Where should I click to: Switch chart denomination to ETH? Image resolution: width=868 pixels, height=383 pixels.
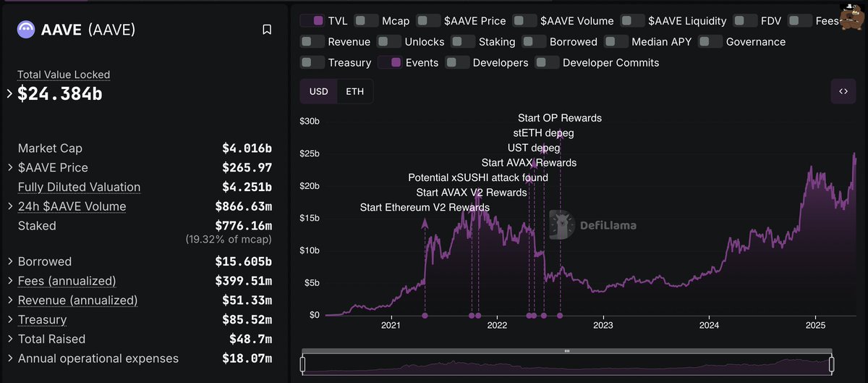[355, 92]
